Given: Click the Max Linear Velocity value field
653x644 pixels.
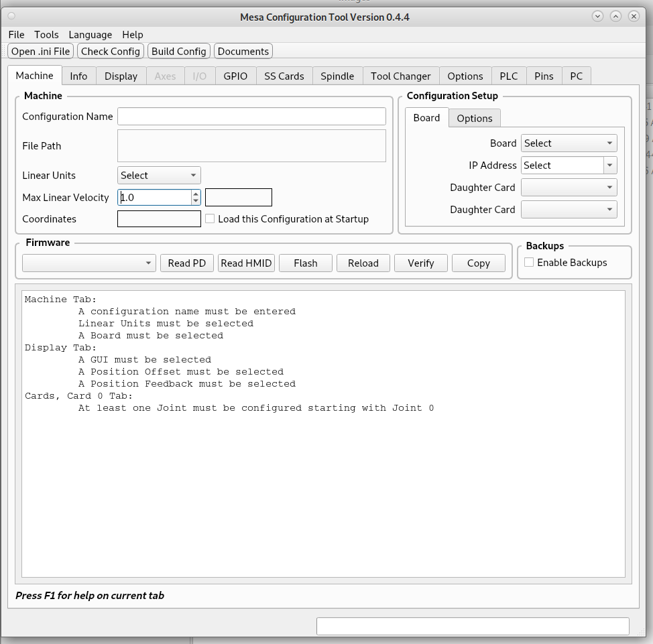Looking at the screenshot, I should tap(154, 197).
